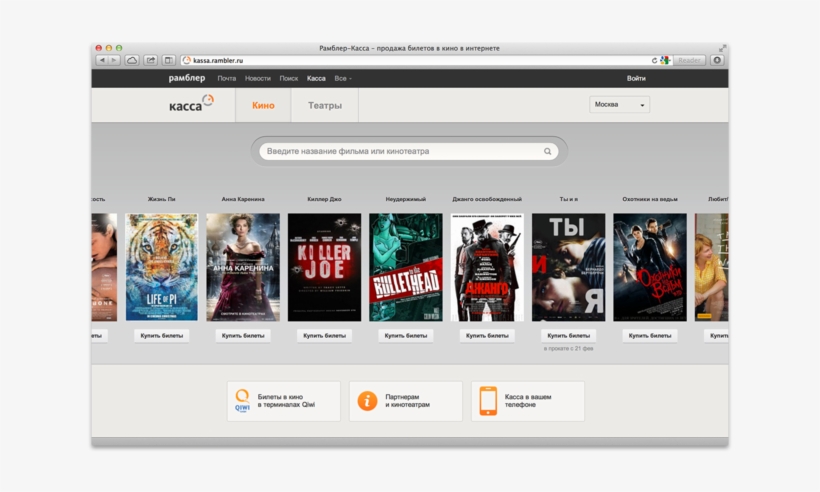Buy tickets for Неудержимый
The image size is (820, 492).
pos(406,336)
